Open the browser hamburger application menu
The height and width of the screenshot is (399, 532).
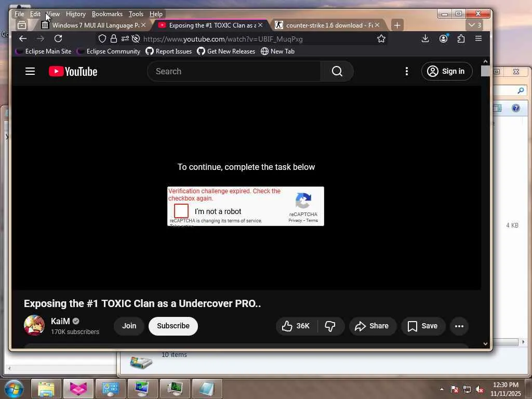point(478,38)
